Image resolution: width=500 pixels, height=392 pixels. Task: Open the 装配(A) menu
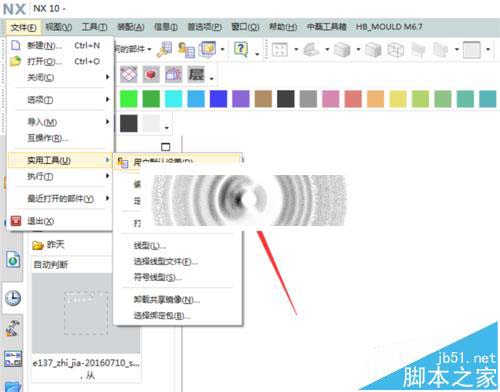(x=131, y=27)
